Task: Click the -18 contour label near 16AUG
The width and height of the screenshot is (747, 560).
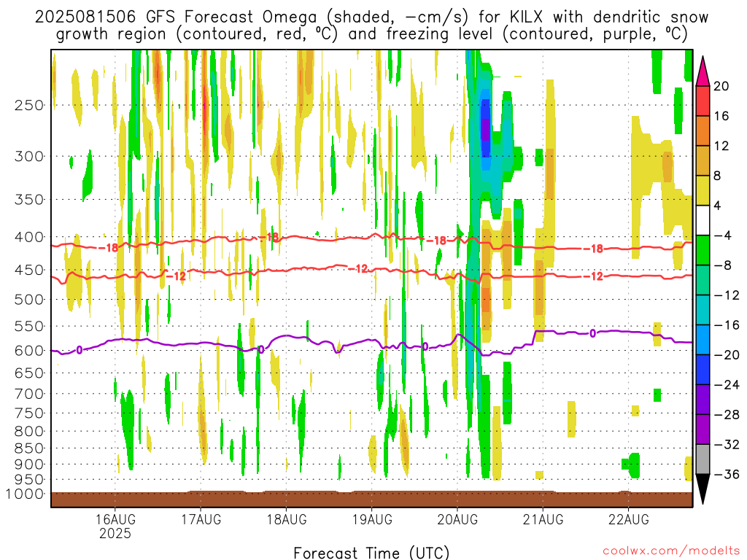Action: pos(108,248)
